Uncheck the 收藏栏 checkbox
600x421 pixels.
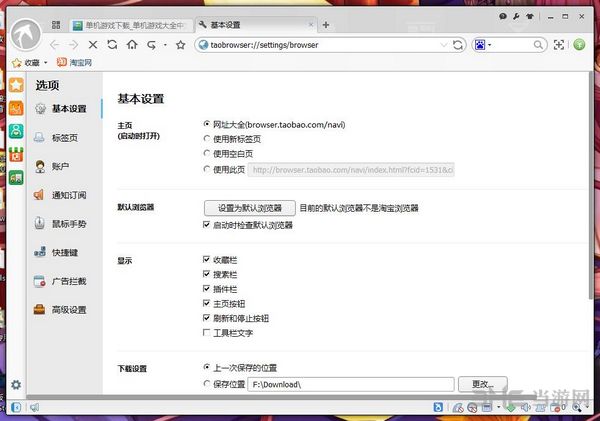pyautogui.click(x=206, y=259)
